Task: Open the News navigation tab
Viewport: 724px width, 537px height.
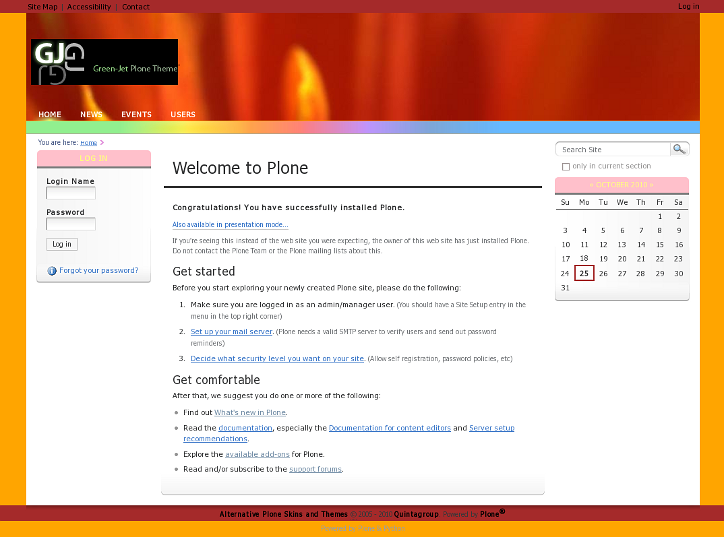Action: [x=91, y=114]
